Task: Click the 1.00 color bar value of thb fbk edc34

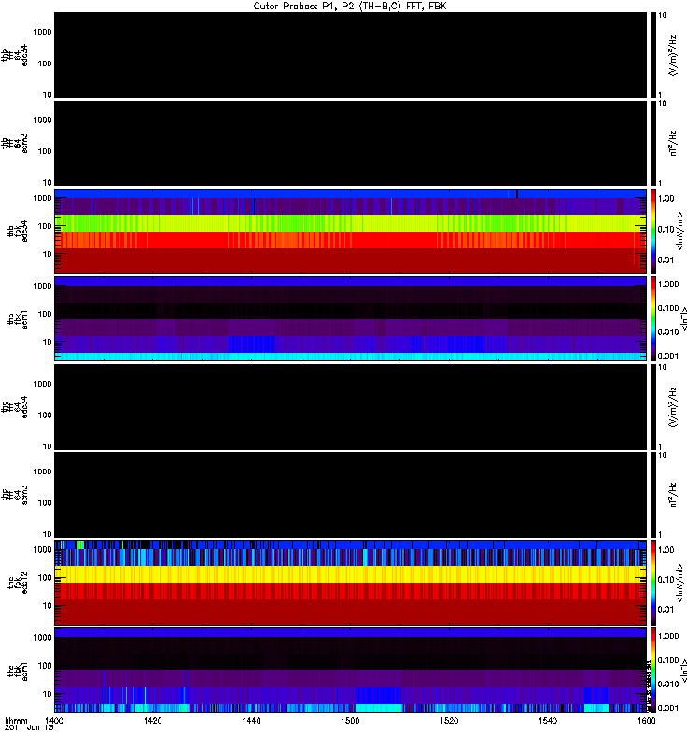Action: point(665,198)
